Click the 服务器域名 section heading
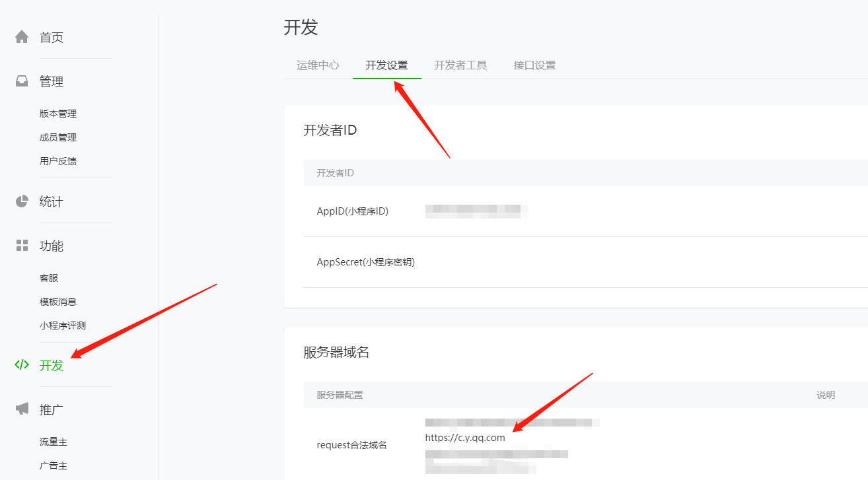Screen dimensions: 868x480 pyautogui.click(x=336, y=353)
